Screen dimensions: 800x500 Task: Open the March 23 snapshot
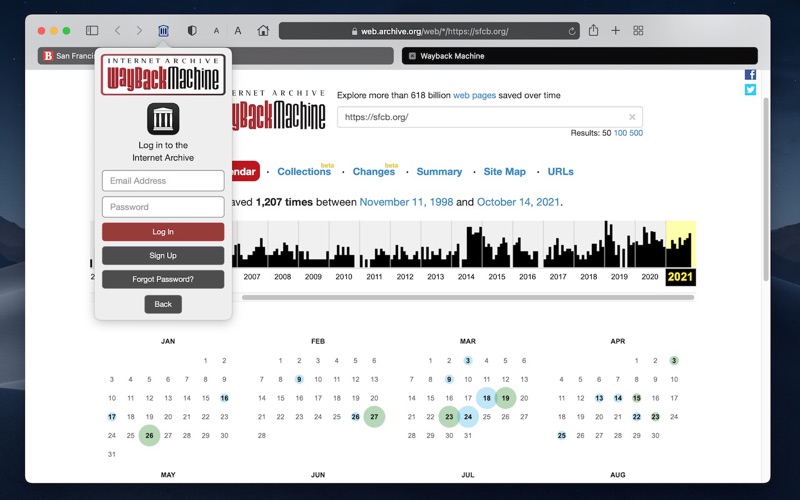(449, 417)
